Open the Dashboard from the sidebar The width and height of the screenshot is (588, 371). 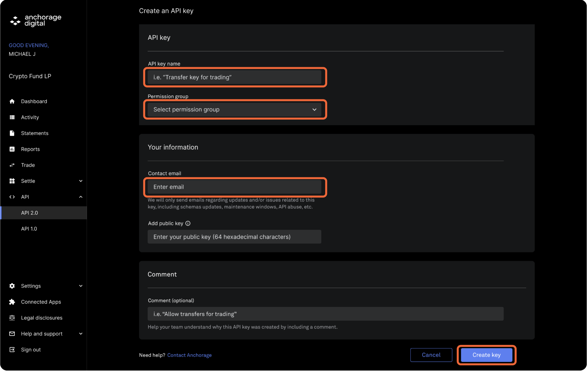coord(12,101)
